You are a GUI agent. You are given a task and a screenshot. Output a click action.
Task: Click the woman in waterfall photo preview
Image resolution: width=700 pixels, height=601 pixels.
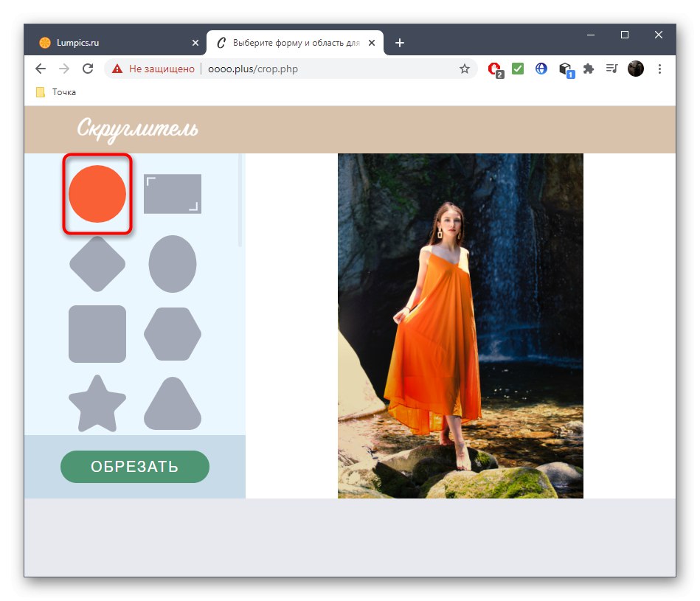pyautogui.click(x=460, y=326)
